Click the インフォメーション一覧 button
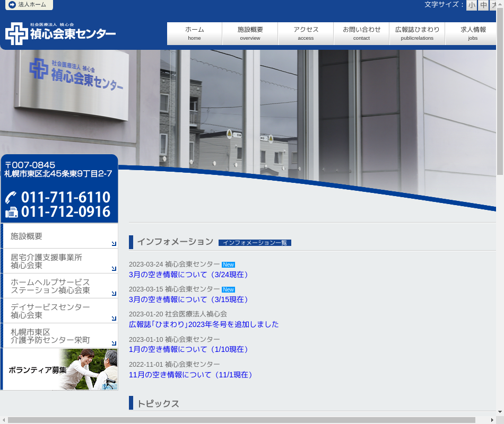 [255, 243]
